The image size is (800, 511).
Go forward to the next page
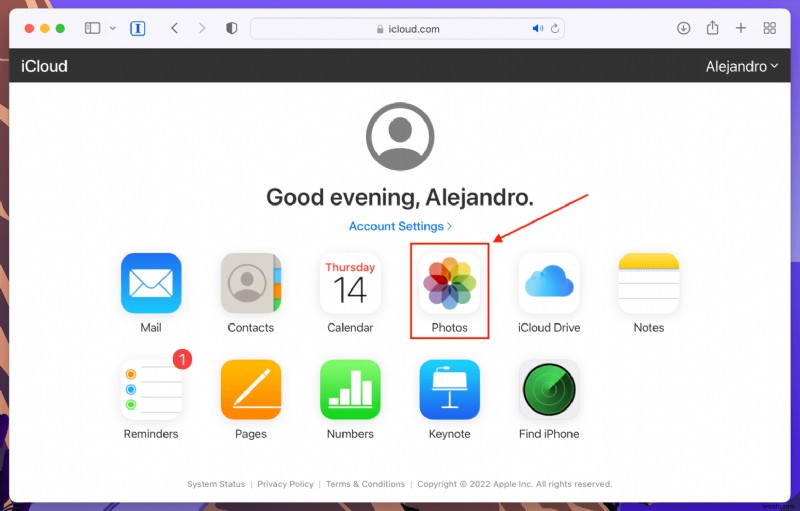point(202,28)
